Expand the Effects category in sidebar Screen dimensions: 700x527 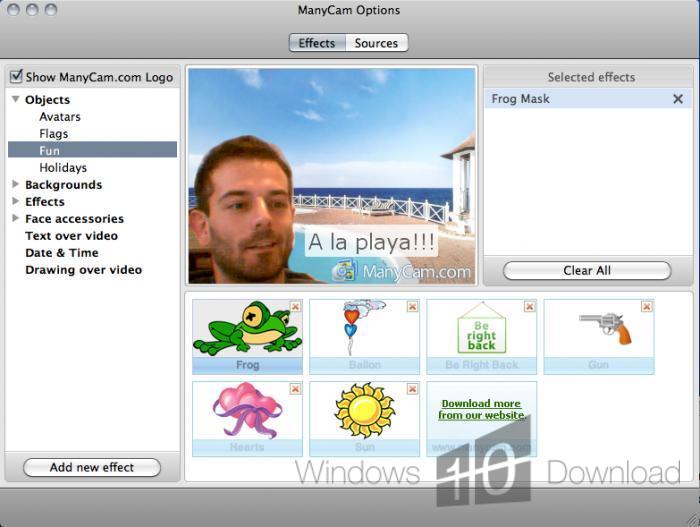[x=16, y=201]
